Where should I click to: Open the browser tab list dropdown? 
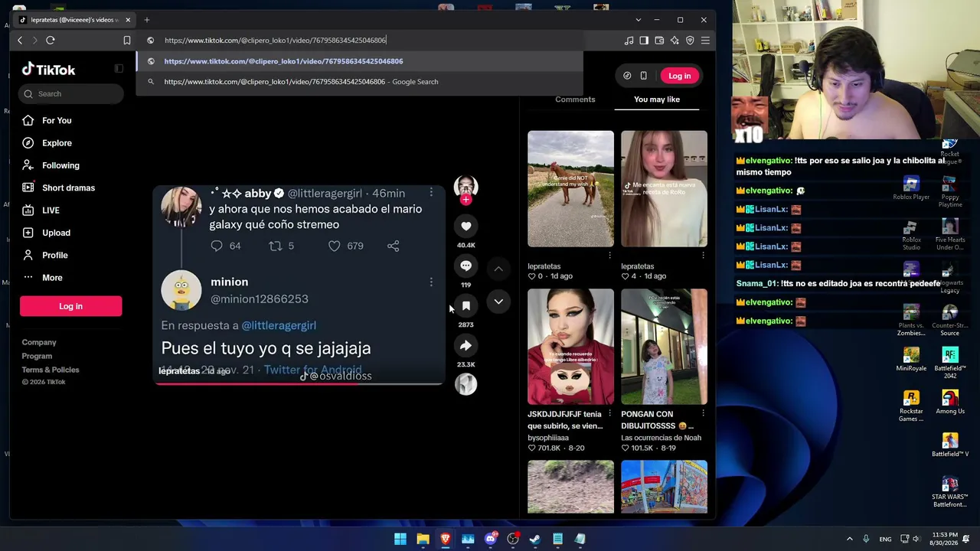coord(638,20)
